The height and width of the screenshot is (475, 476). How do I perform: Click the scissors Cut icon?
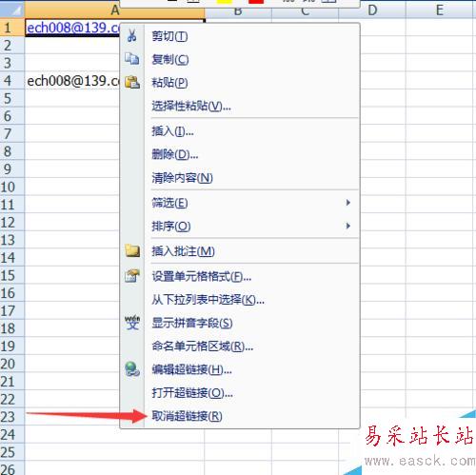(x=131, y=35)
